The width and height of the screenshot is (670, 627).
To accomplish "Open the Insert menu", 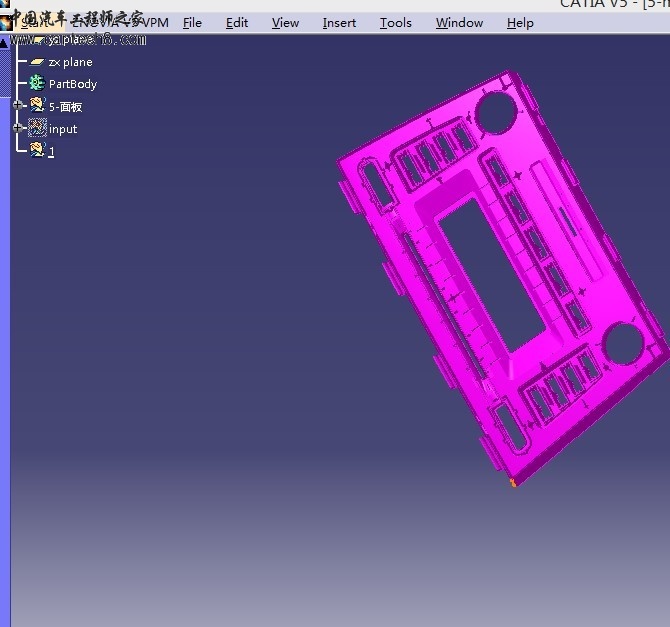I will coord(339,23).
